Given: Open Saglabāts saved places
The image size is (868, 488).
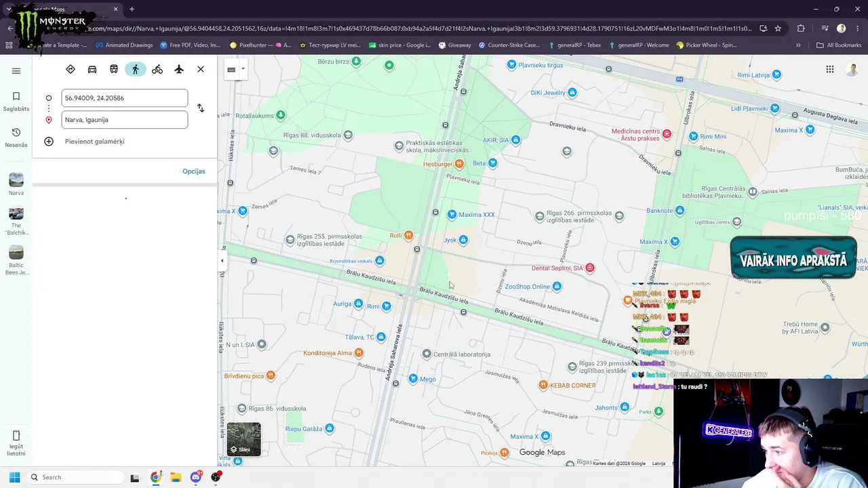Looking at the screenshot, I should click(16, 101).
